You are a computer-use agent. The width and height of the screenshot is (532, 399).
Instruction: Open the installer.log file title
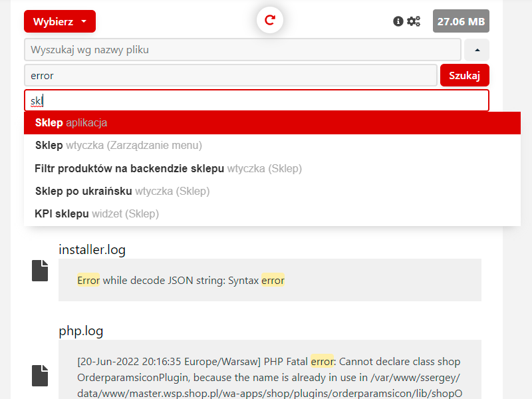pos(92,249)
